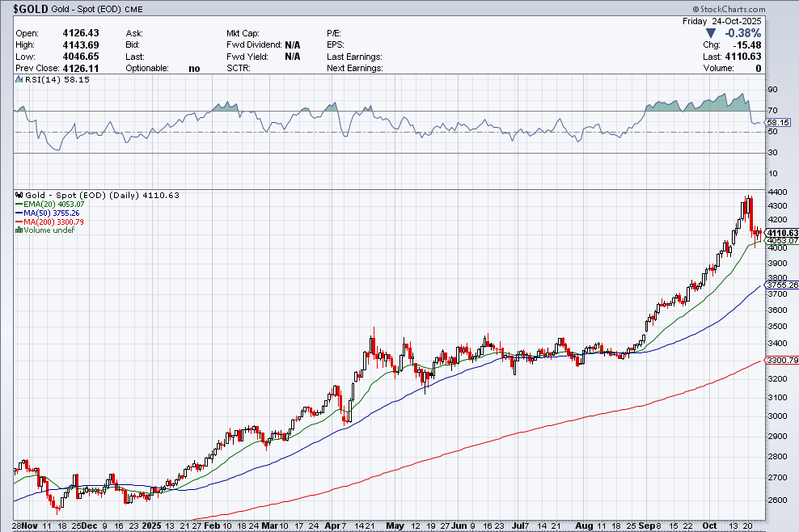Click the Chg value -15.48
This screenshot has height=532, width=799.
747,44
